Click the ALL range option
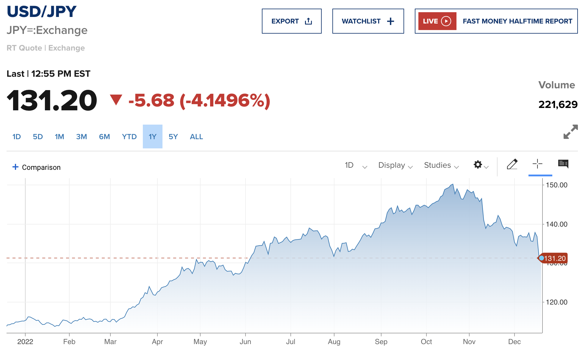This screenshot has width=588, height=364. [x=196, y=137]
